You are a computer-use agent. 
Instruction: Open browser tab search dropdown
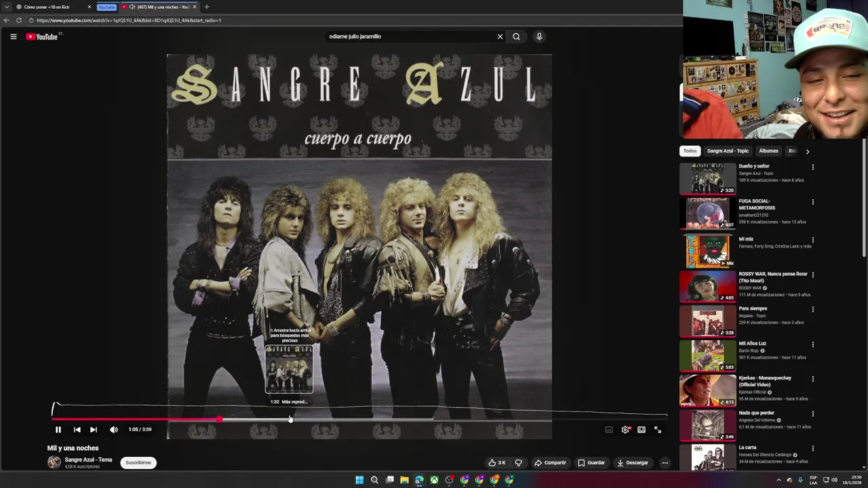click(6, 7)
